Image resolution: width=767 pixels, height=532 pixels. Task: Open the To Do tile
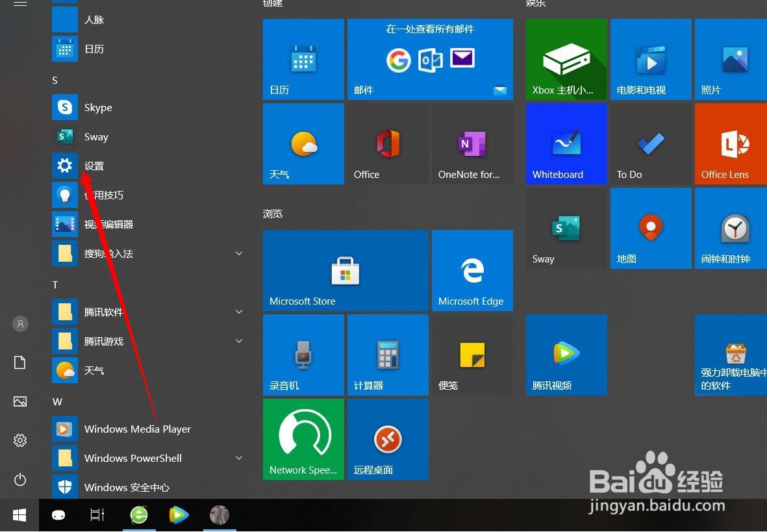point(651,144)
